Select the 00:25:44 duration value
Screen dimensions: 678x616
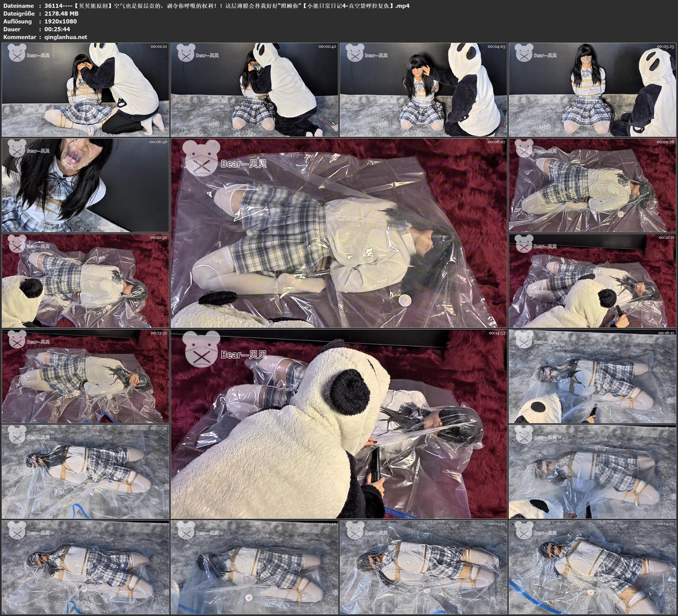[x=57, y=29]
